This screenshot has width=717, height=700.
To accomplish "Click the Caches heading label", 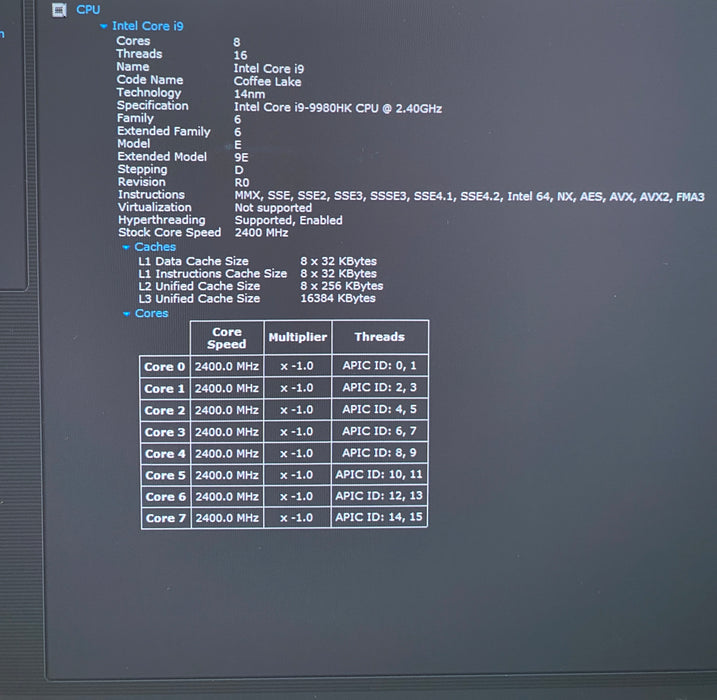I will click(x=155, y=247).
